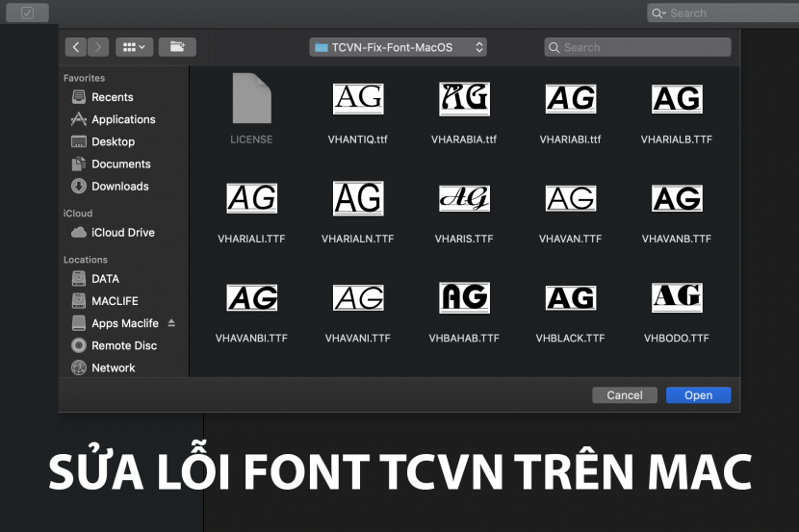Click the forward navigation arrow
The height and width of the screenshot is (532, 799).
coord(98,47)
